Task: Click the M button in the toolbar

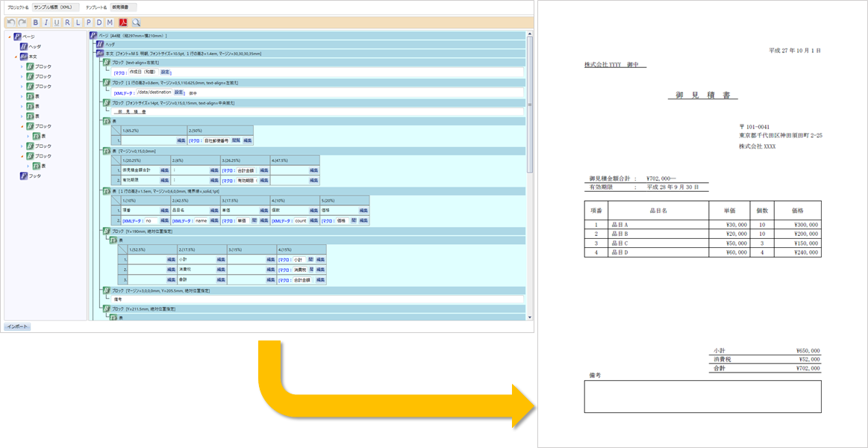Action: 110,22
